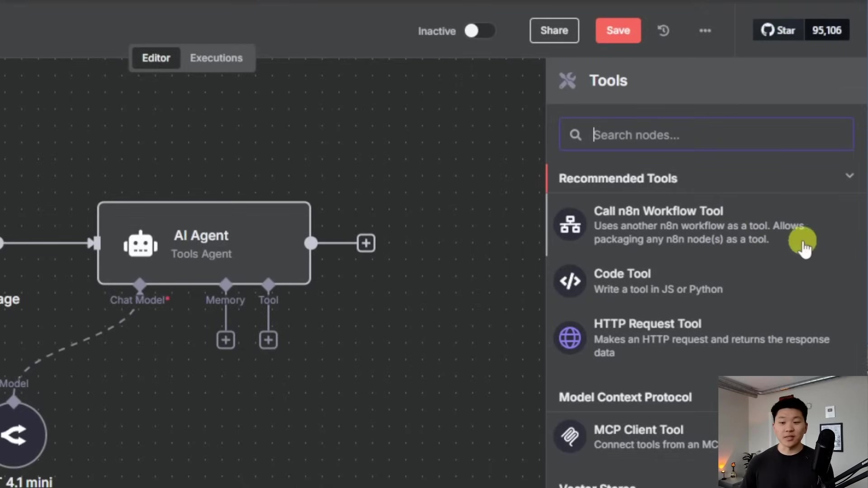Open the MCP Client Tool
Image resolution: width=868 pixels, height=488 pixels.
point(638,430)
